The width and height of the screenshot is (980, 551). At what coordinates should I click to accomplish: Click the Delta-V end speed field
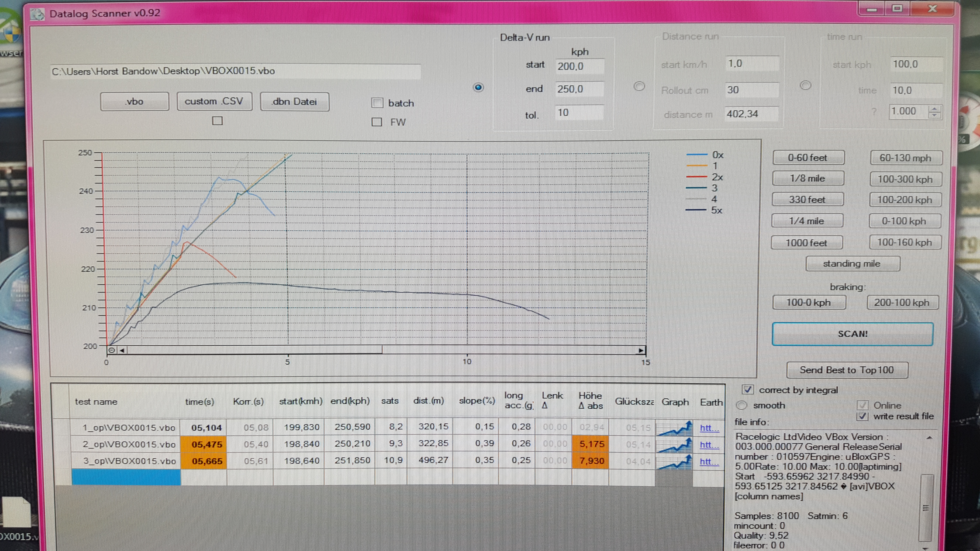tap(578, 89)
